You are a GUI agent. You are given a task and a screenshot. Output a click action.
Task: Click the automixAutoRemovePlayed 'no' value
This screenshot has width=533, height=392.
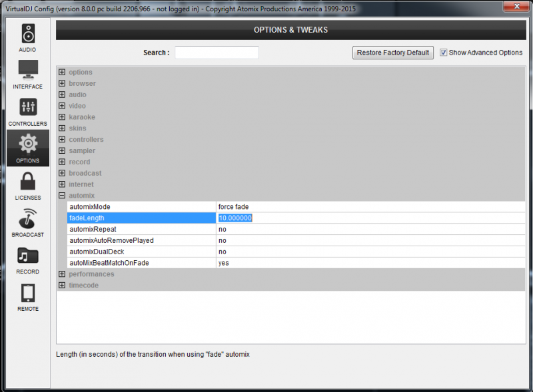tap(223, 240)
